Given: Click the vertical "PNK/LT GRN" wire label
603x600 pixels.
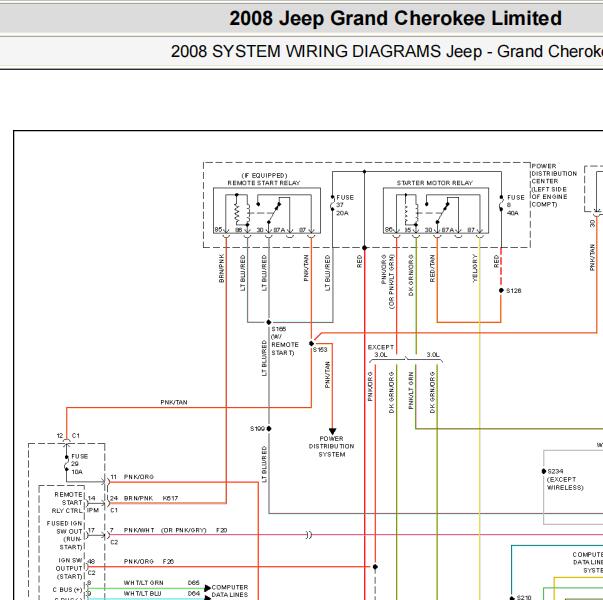Looking at the screenshot, I should [411, 390].
